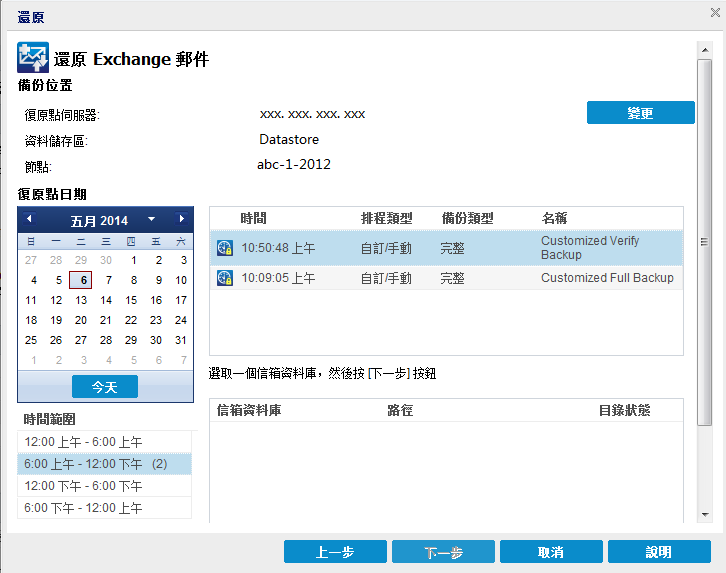Click scroll down arrow on right scrollbar
726x573 pixels.
705,514
